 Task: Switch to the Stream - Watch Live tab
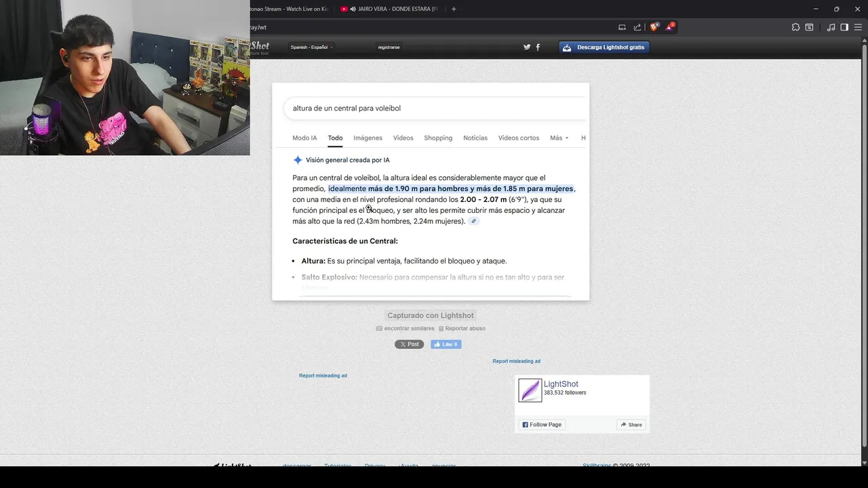pos(289,9)
